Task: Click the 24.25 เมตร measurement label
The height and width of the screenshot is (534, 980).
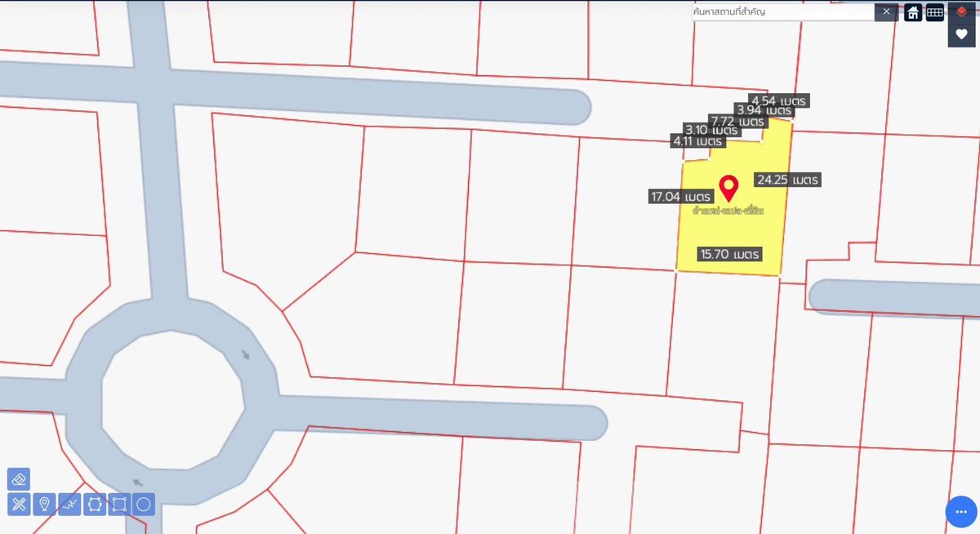Action: coord(787,180)
